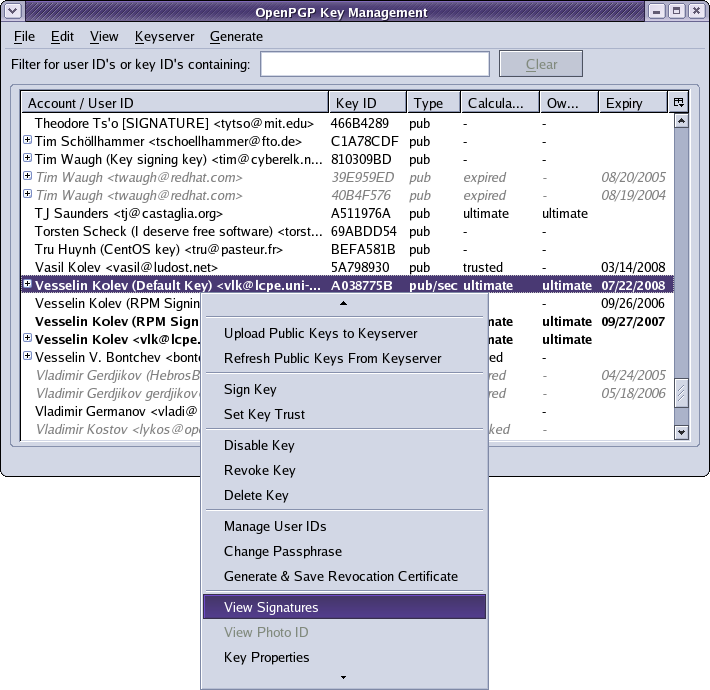Select the Torsten Scheck key row
The height and width of the screenshot is (690, 710).
pyautogui.click(x=347, y=231)
